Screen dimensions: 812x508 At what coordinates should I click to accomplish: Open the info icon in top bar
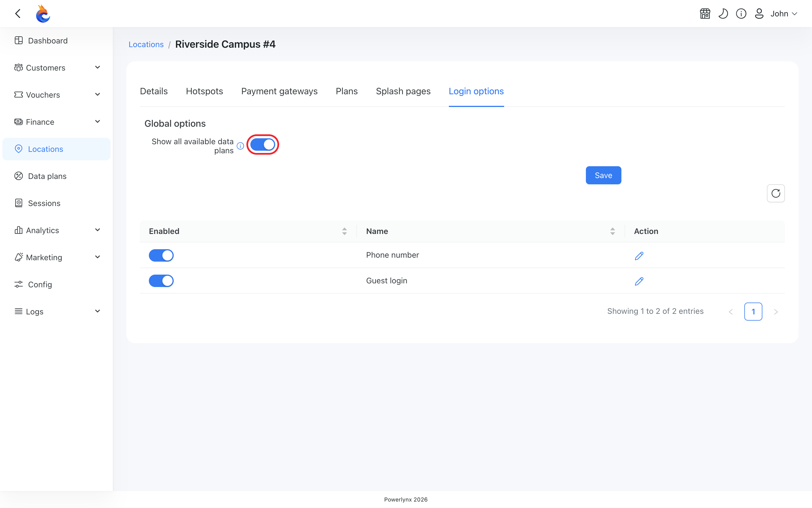(741, 14)
